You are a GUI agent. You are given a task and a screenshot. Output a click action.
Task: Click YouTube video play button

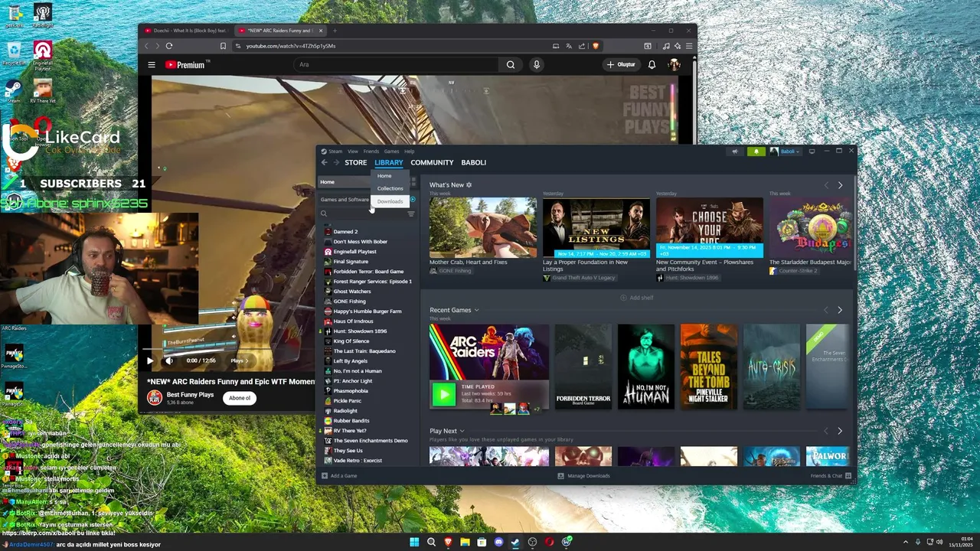(150, 360)
